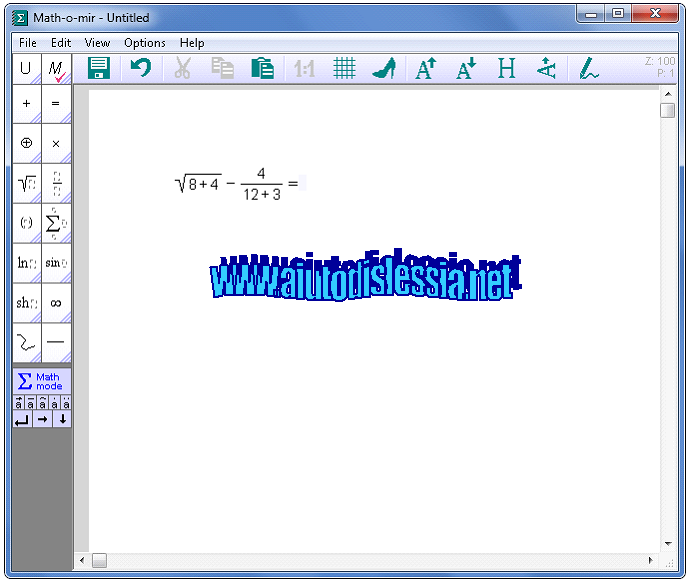Click the U uppercase keyboard box

click(26, 69)
